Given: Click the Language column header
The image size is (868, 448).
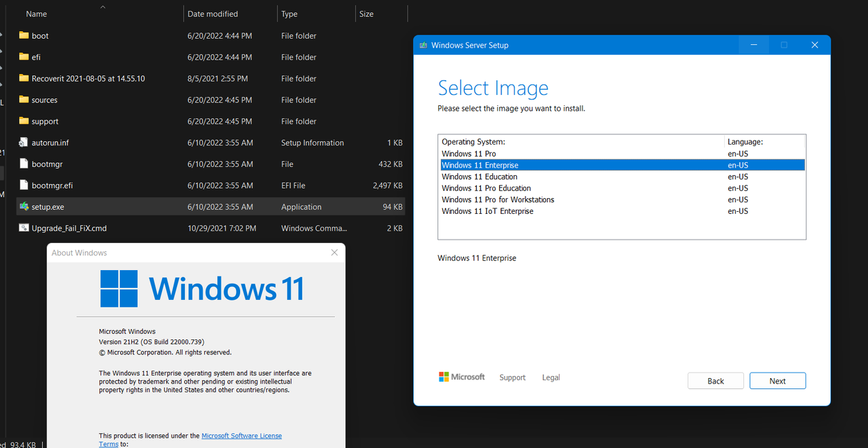Looking at the screenshot, I should (745, 142).
